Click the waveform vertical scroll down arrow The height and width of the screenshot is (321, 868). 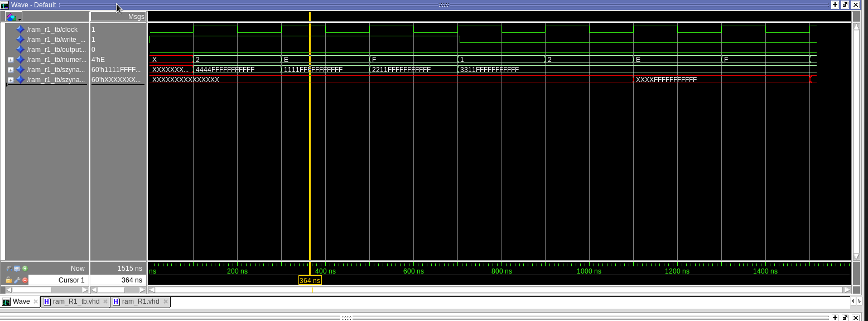tap(857, 256)
